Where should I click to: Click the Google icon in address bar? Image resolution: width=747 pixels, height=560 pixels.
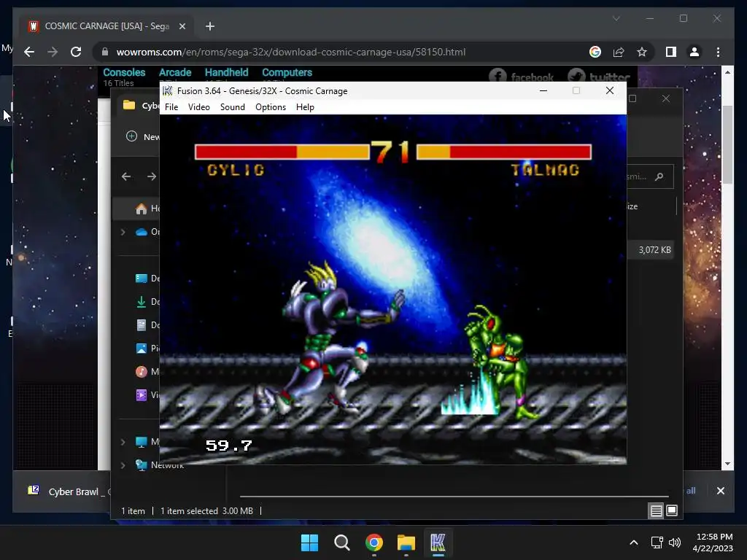595,52
